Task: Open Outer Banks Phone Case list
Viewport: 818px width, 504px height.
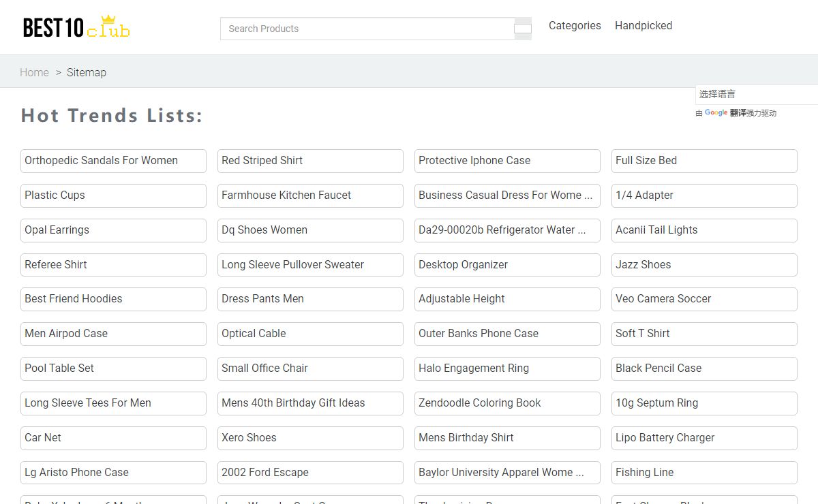Action: point(507,334)
